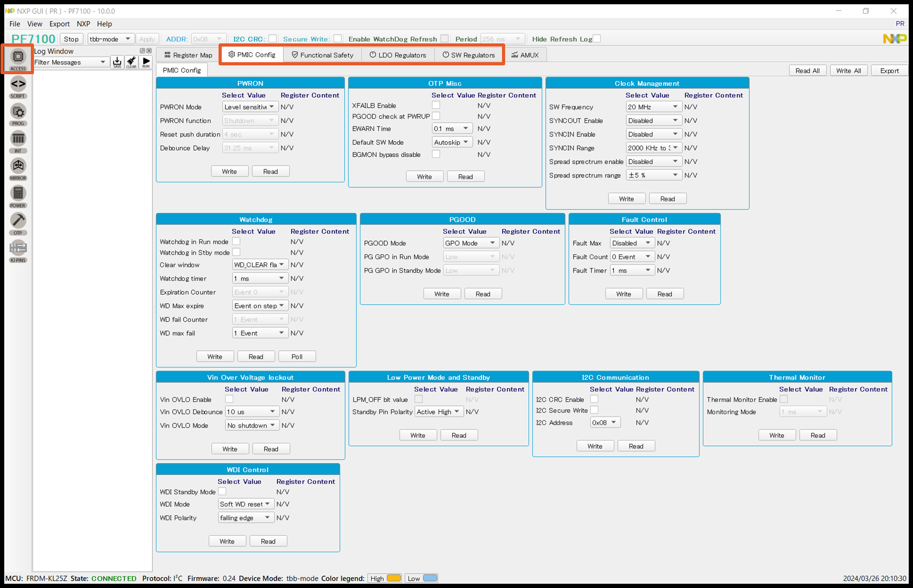Open the MIRROR sidebar icon
Viewport: 913px width, 588px height.
[x=18, y=168]
